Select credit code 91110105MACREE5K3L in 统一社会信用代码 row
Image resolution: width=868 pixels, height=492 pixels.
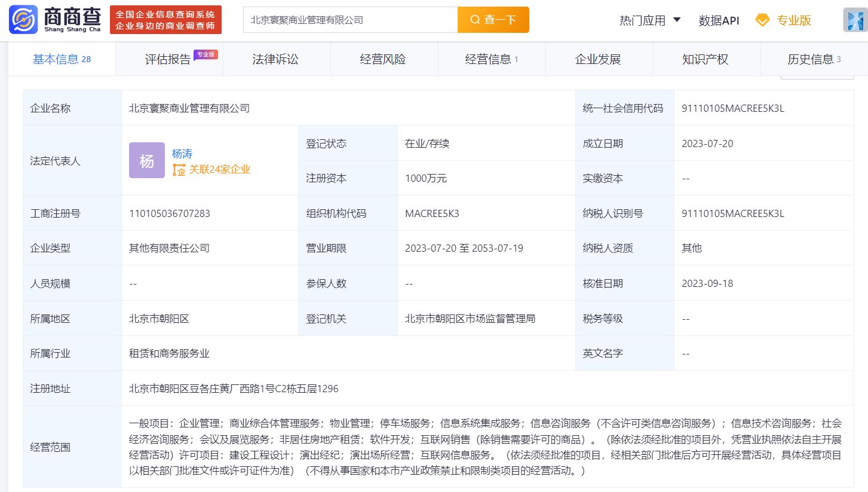[x=732, y=108]
